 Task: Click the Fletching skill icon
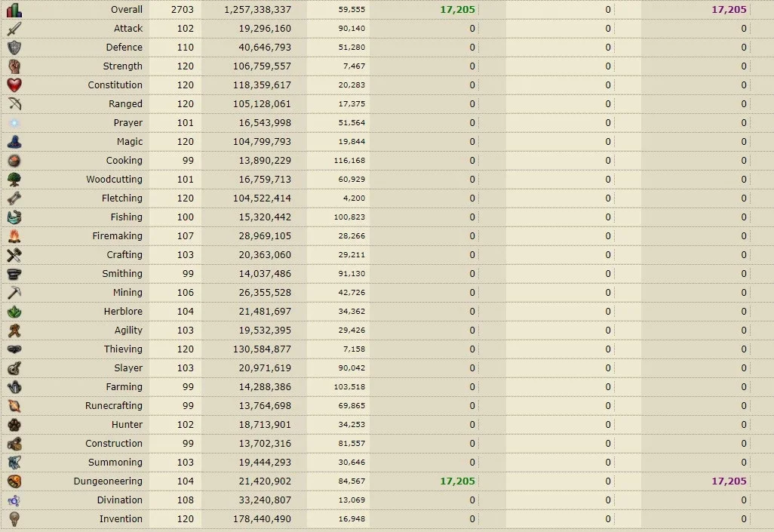[x=14, y=198]
